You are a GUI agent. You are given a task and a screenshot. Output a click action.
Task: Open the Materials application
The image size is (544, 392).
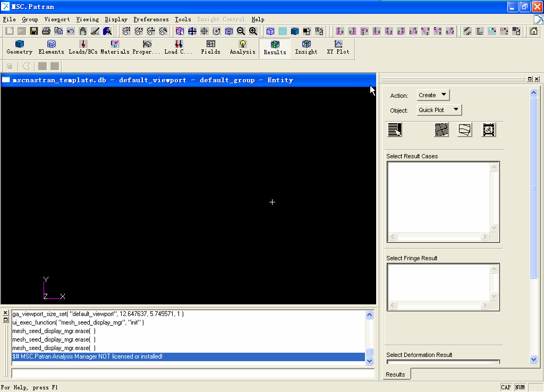pyautogui.click(x=115, y=47)
